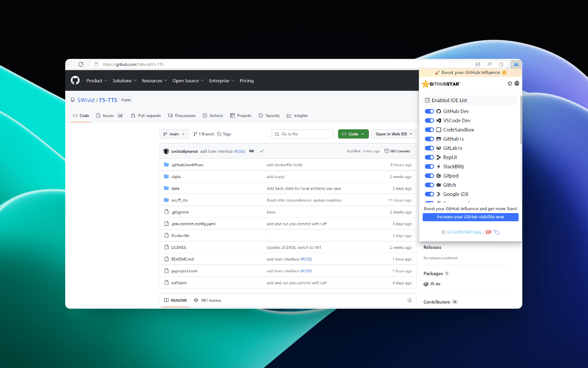
Task: Expand the Enterprise dropdown
Action: click(222, 80)
